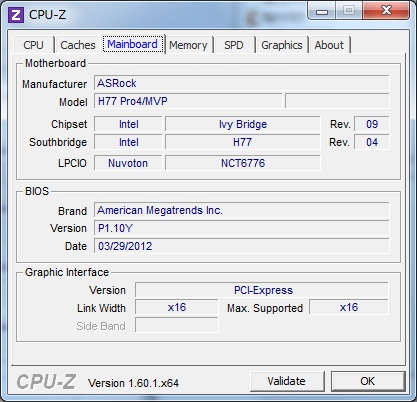The height and width of the screenshot is (402, 417).
Task: Select the Mainboard tab
Action: [133, 44]
